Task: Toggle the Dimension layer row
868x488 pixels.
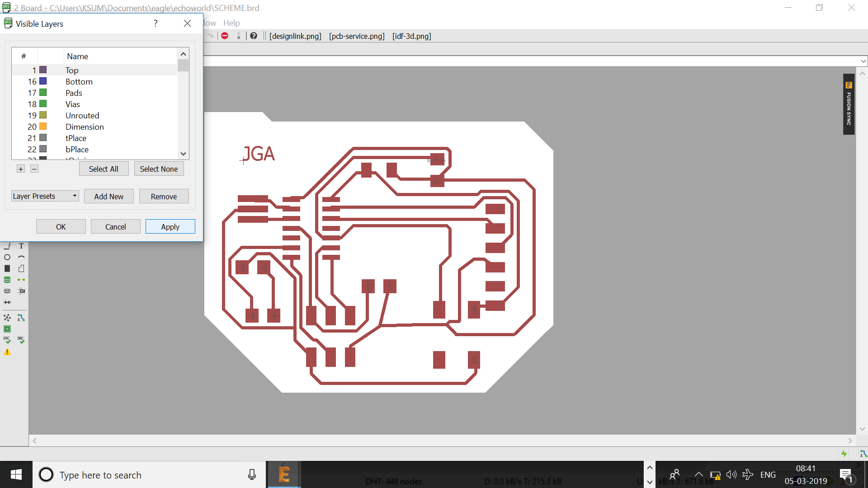Action: (85, 127)
